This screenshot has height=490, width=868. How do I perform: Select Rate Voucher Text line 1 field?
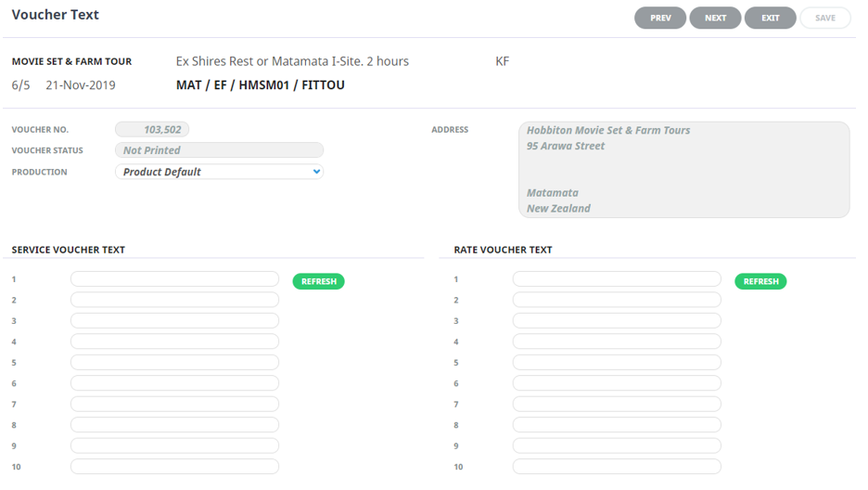617,279
